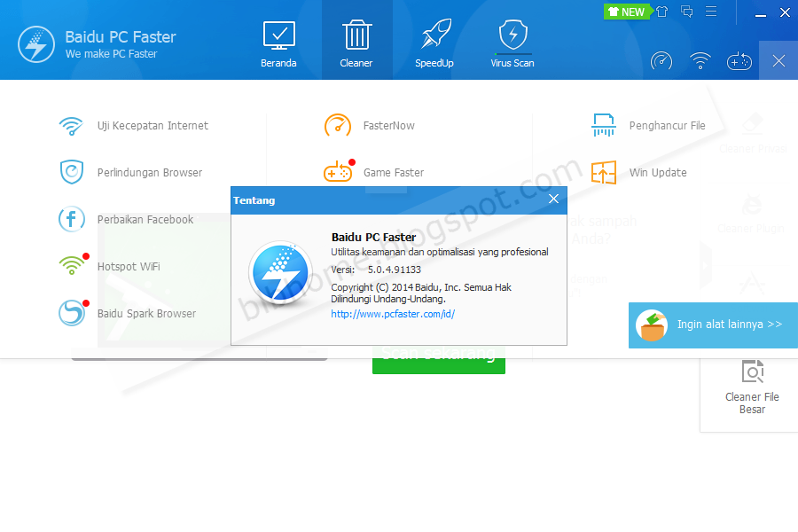
Task: Click the Baidu PC Faster logo icon
Action: coord(36,45)
